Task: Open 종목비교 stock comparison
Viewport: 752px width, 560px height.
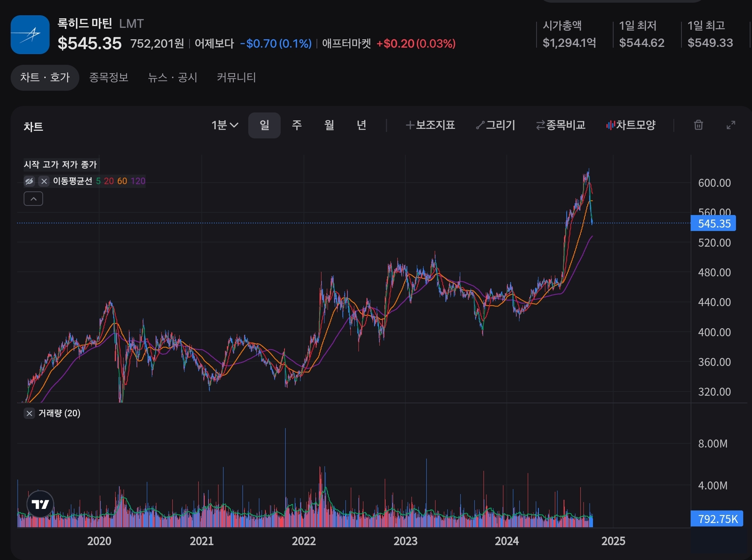Action: coord(561,125)
